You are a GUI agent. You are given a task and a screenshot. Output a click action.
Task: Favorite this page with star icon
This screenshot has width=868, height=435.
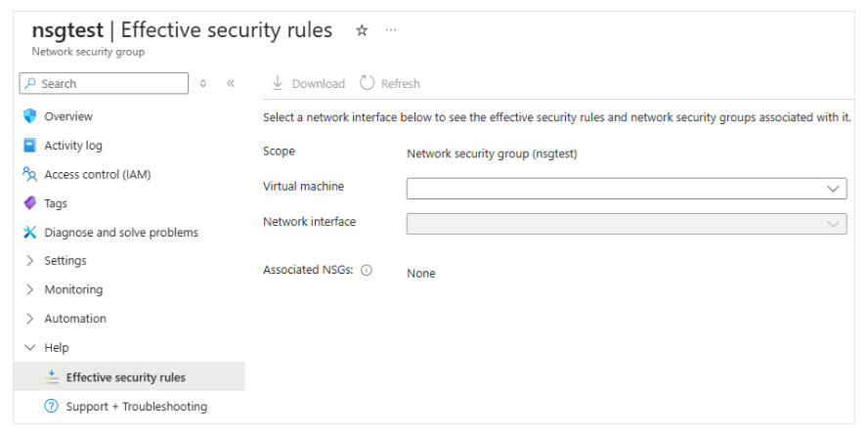tap(362, 30)
